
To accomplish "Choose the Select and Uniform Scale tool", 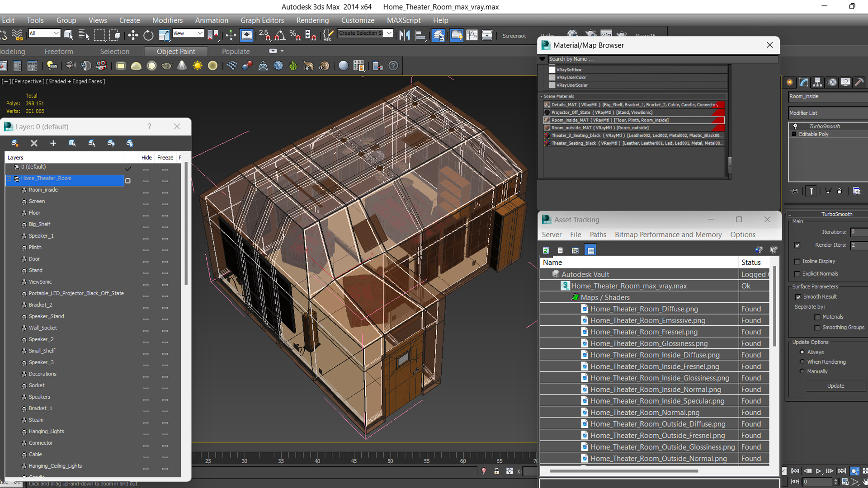I will pos(164,35).
